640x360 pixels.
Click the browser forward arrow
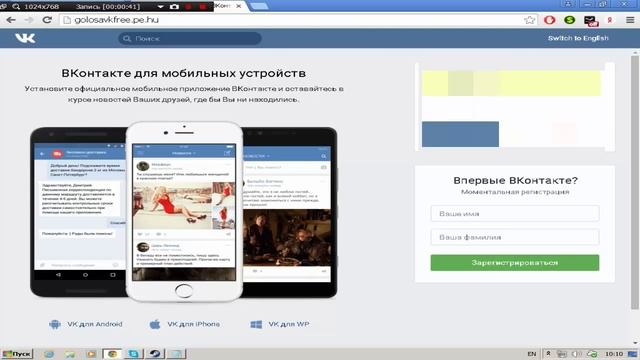pyautogui.click(x=29, y=20)
